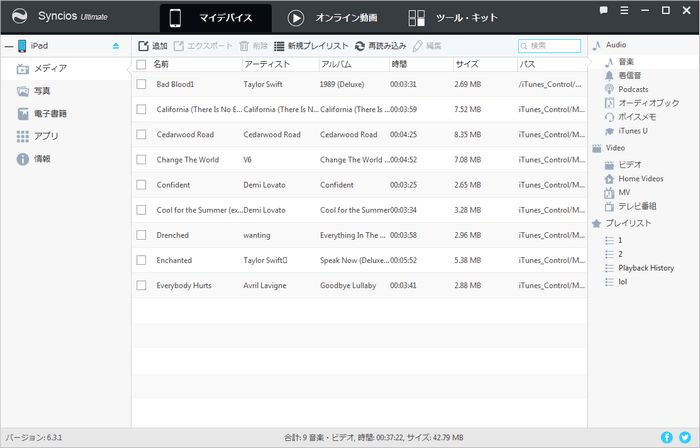
Task: Click バージョン 6.3.1 status text
Action: point(34,438)
